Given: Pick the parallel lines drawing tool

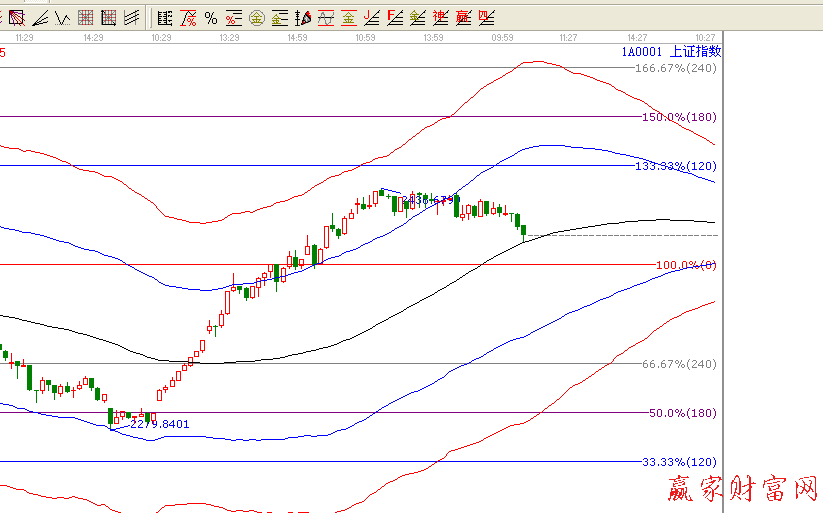Looking at the screenshot, I should (132, 17).
